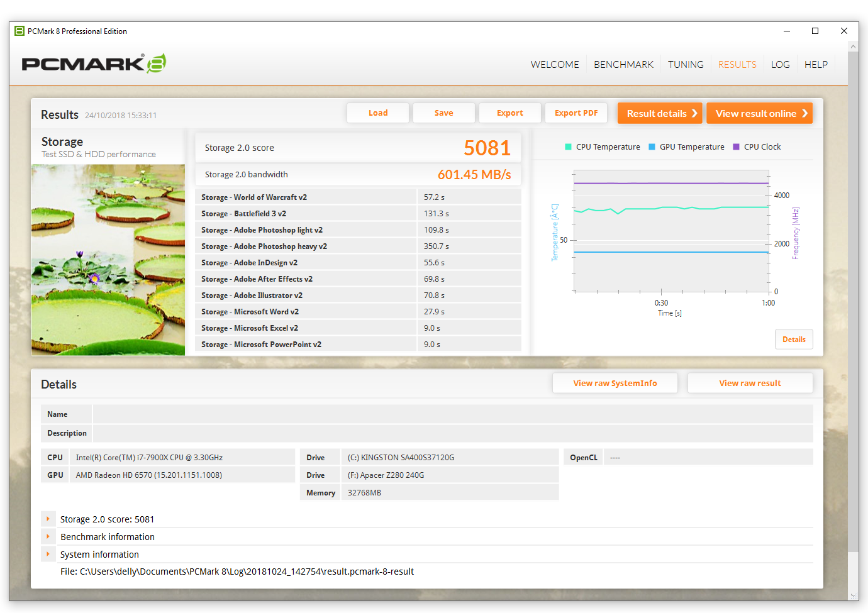Switch to the TUNING tab
868x613 pixels.
coord(686,64)
